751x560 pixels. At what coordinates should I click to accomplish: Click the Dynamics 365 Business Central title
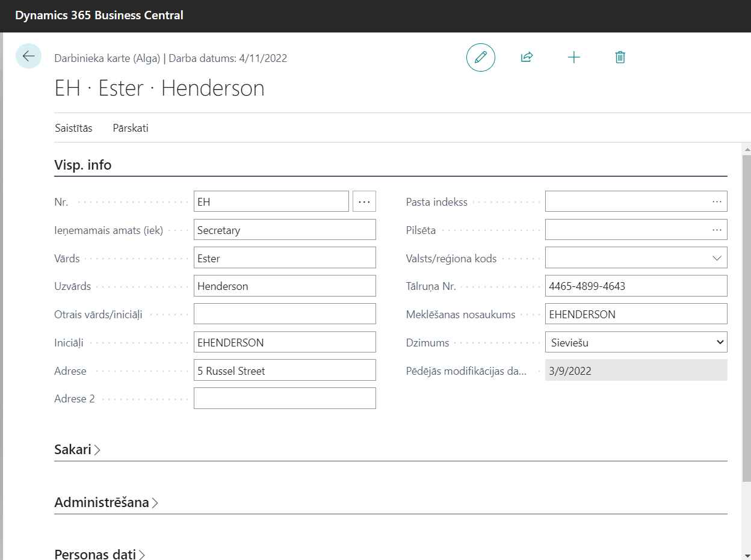point(99,16)
